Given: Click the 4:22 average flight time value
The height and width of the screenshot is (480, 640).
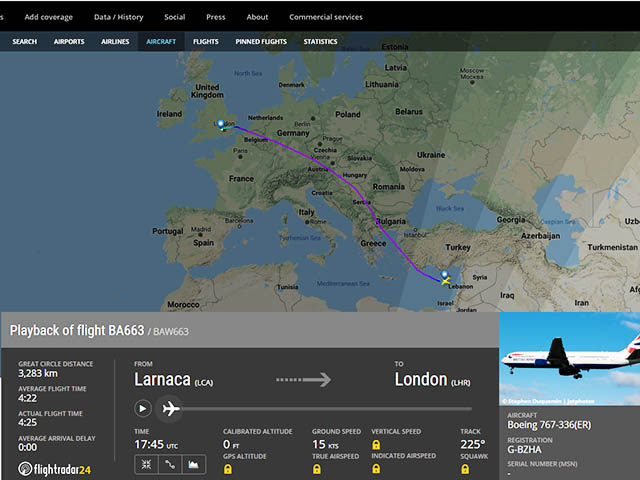Looking at the screenshot, I should pyautogui.click(x=27, y=398).
